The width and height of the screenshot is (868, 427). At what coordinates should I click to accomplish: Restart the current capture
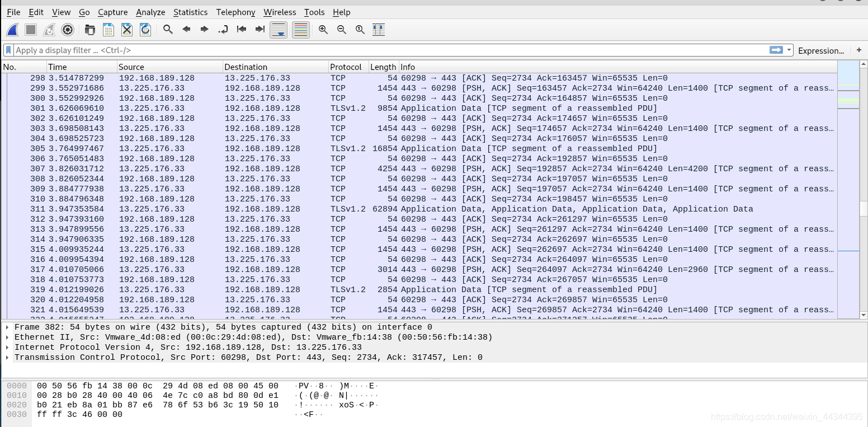[x=49, y=30]
